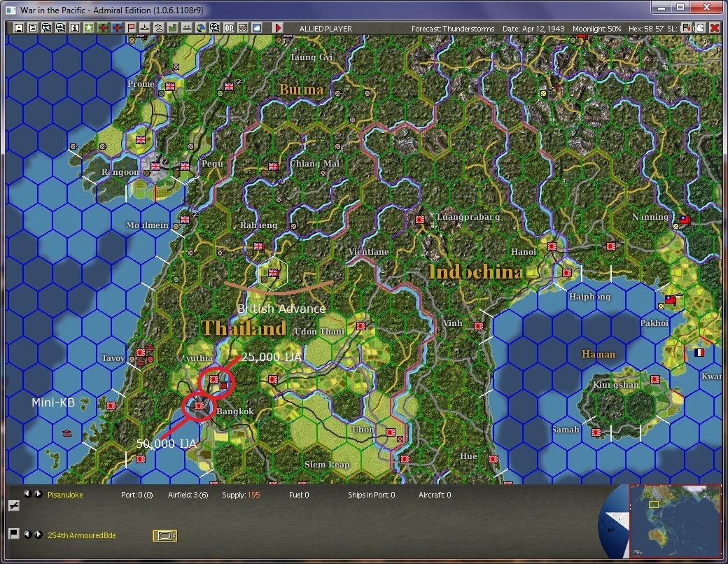Click the Date: Apr 12, 1943 text
Viewport: 728px width, 564px height.
point(533,29)
